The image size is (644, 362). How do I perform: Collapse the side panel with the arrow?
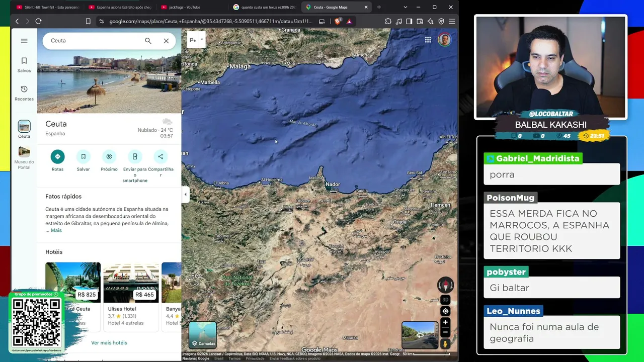tap(185, 194)
